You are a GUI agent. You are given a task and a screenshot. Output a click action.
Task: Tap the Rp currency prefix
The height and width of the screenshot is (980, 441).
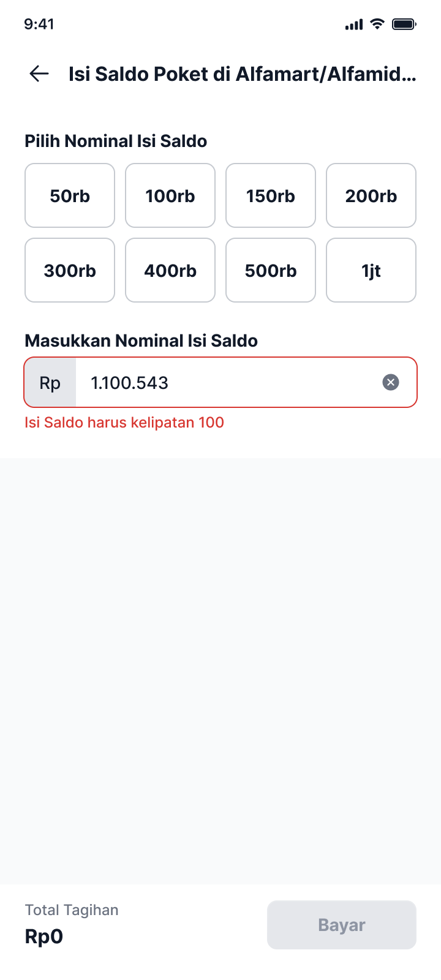coord(50,383)
